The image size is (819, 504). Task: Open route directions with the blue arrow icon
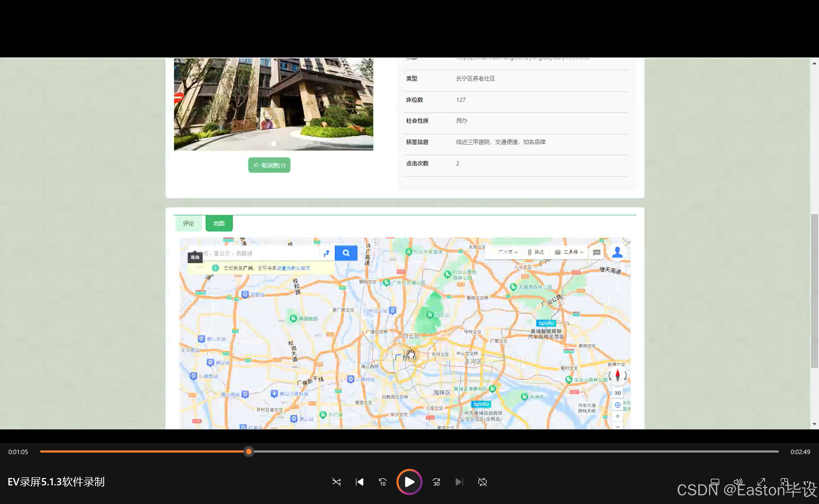pyautogui.click(x=327, y=253)
